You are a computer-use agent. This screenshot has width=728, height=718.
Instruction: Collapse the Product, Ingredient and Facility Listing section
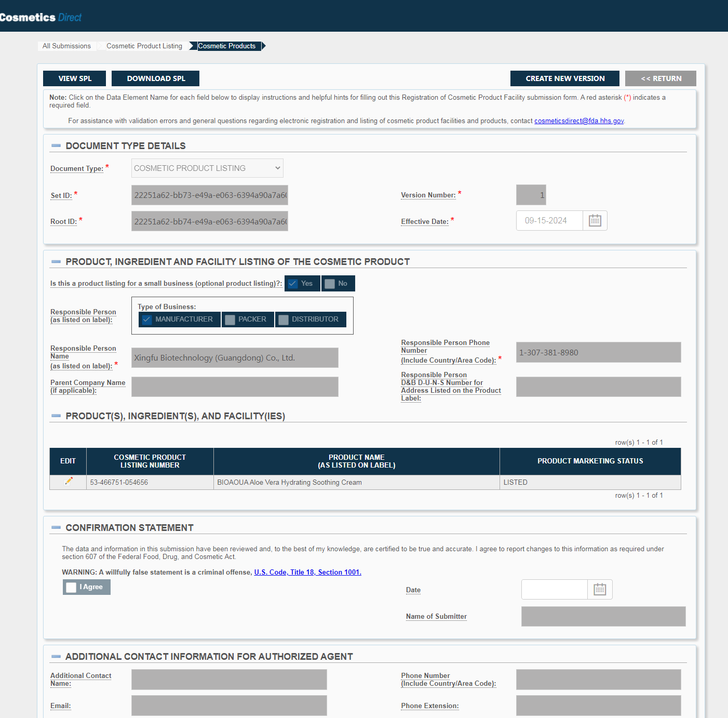click(x=56, y=262)
